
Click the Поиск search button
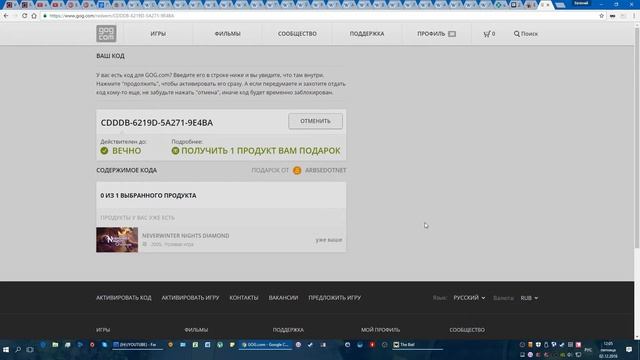pyautogui.click(x=526, y=34)
